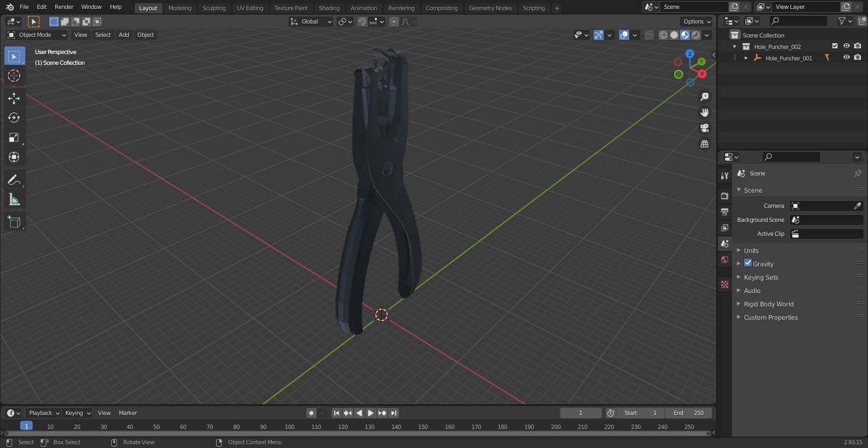Toggle proportional editing
This screenshot has width=868, height=448.
click(394, 22)
